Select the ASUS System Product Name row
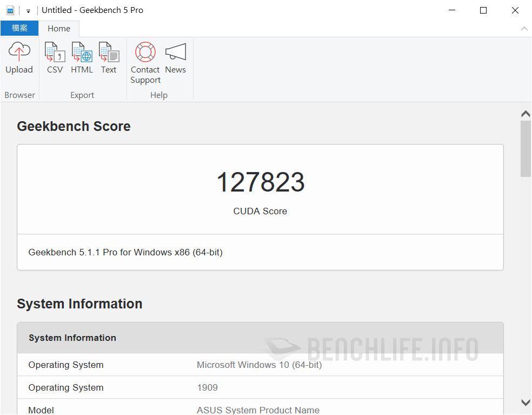Screen dimensions: 532x415 click(258, 410)
